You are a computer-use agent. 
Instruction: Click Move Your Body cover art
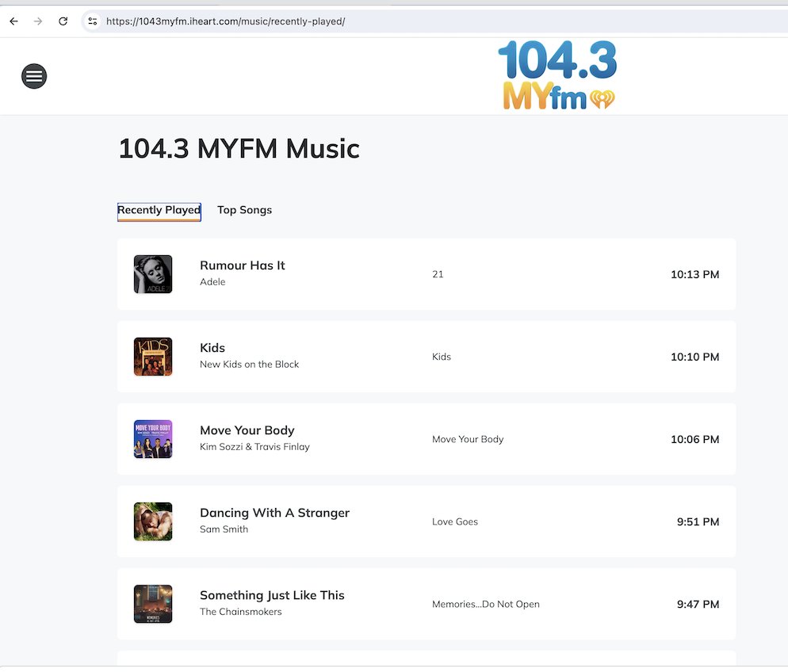click(153, 439)
